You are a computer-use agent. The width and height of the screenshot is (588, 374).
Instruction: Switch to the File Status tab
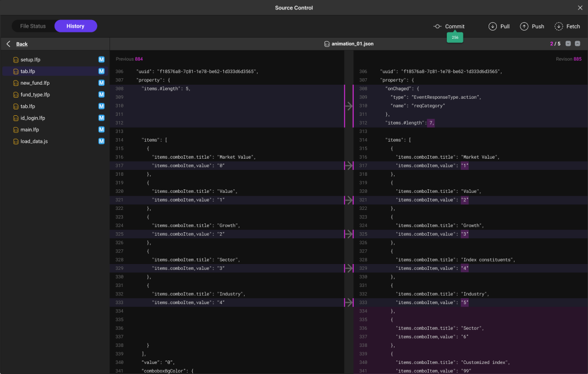pos(33,26)
